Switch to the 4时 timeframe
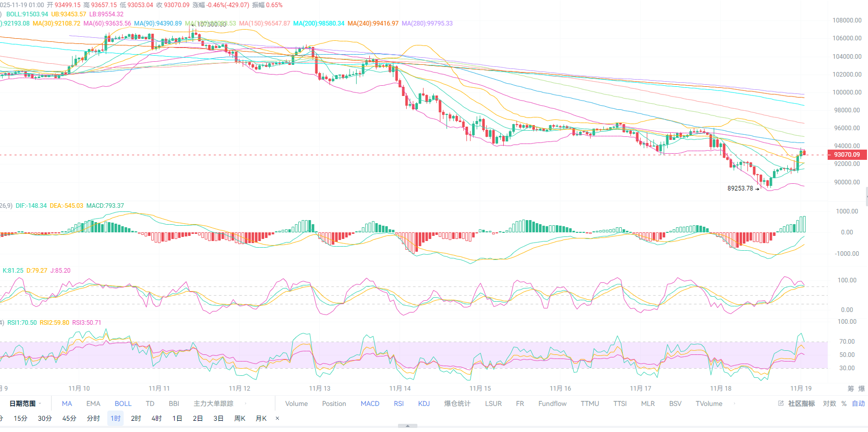868x432 pixels. (156, 418)
